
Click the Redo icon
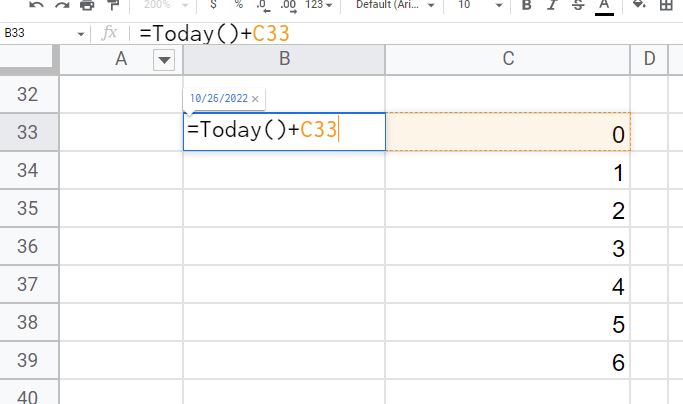pos(62,5)
